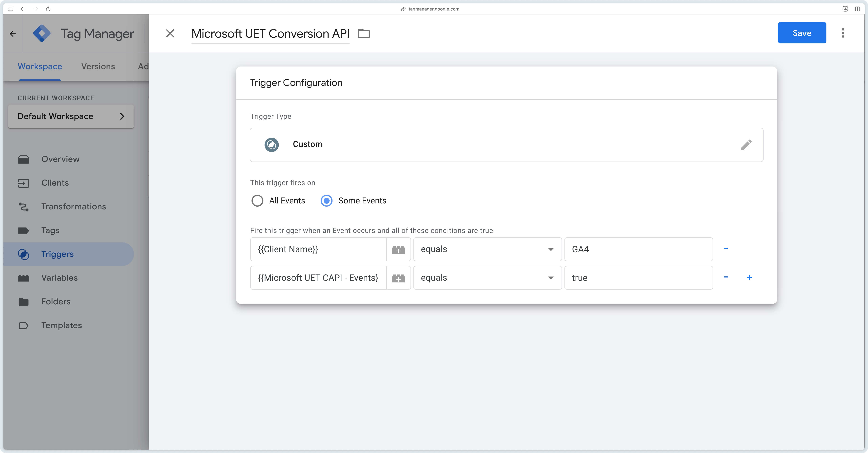Open the second equals operator dropdown
868x453 pixels.
550,278
